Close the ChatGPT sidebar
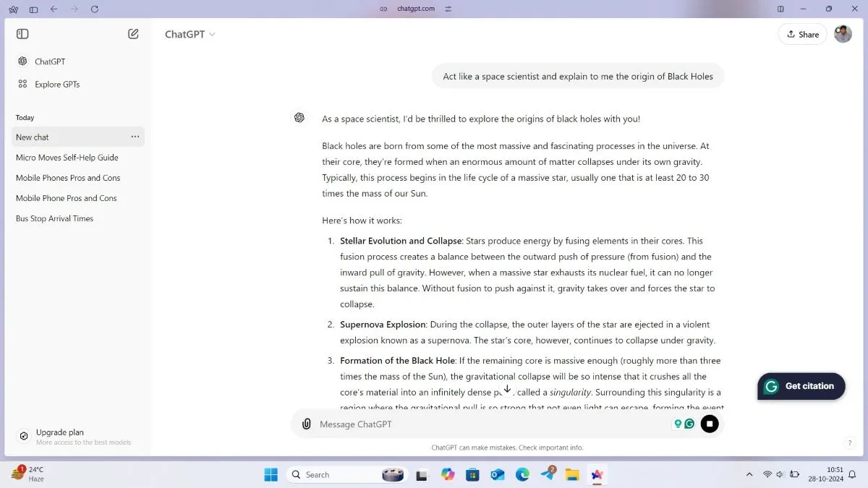868x488 pixels. 22,34
